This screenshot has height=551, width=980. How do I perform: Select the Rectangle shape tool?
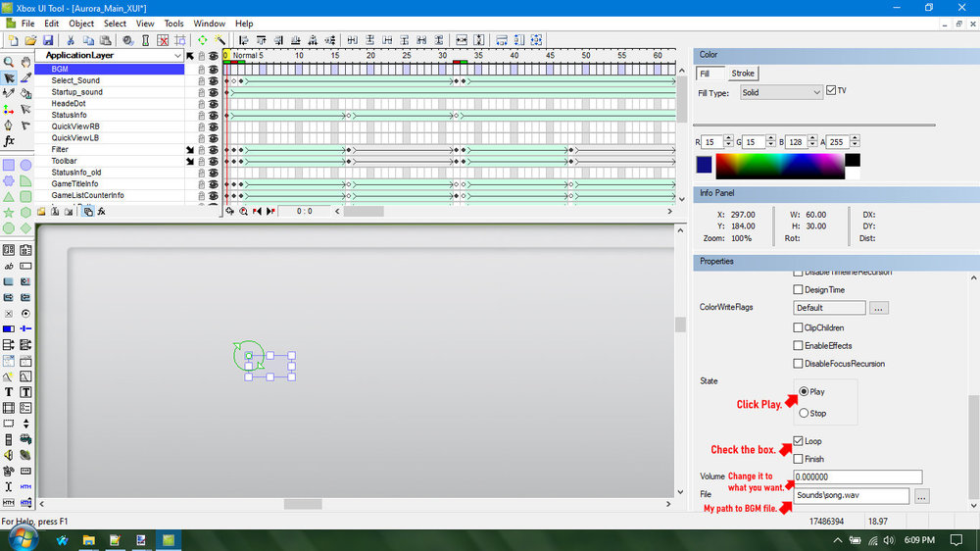pos(9,165)
